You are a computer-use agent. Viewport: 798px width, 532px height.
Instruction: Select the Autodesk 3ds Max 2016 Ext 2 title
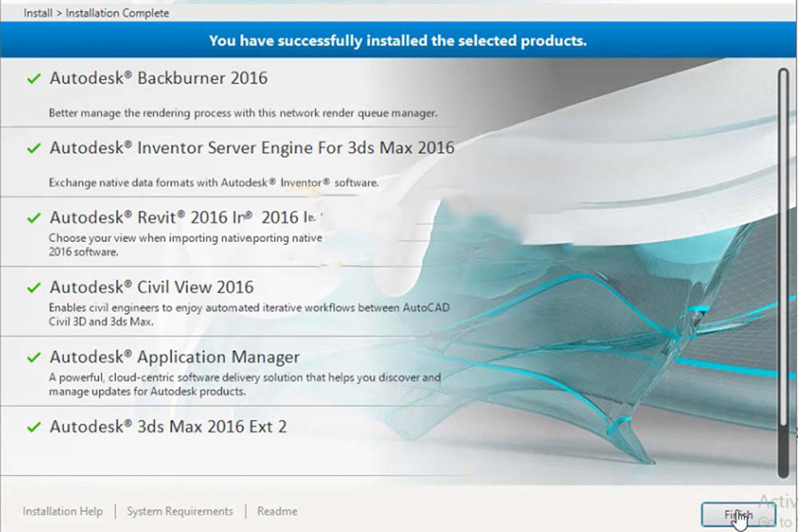point(168,426)
